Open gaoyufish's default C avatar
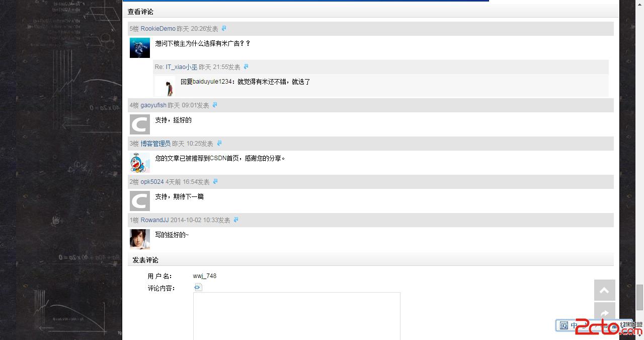The height and width of the screenshot is (340, 644). [x=140, y=124]
